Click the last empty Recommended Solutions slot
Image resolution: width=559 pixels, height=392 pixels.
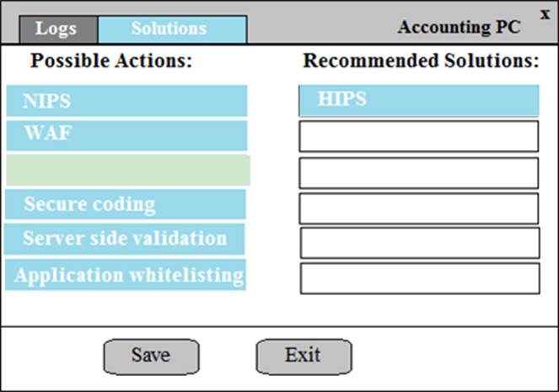pyautogui.click(x=419, y=277)
